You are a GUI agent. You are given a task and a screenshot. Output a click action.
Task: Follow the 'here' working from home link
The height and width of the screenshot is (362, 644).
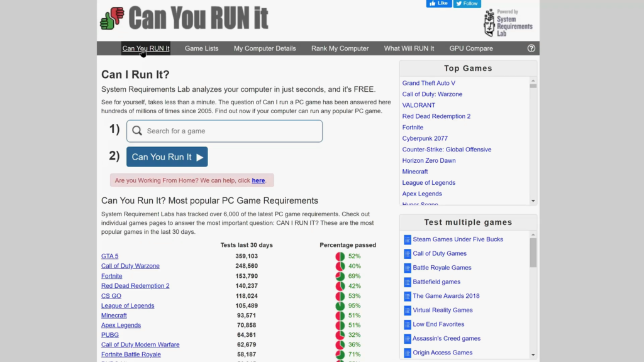(258, 180)
